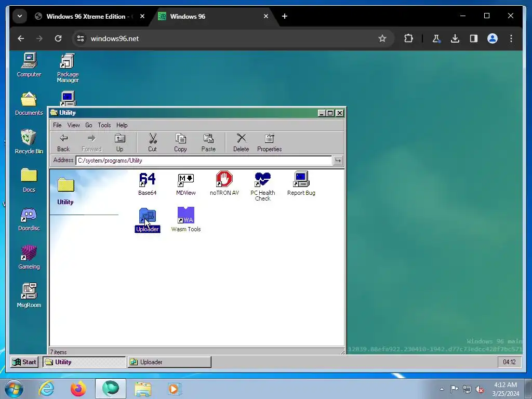Image resolution: width=532 pixels, height=399 pixels.
Task: Switch to Uploader taskbar item
Action: (x=169, y=362)
